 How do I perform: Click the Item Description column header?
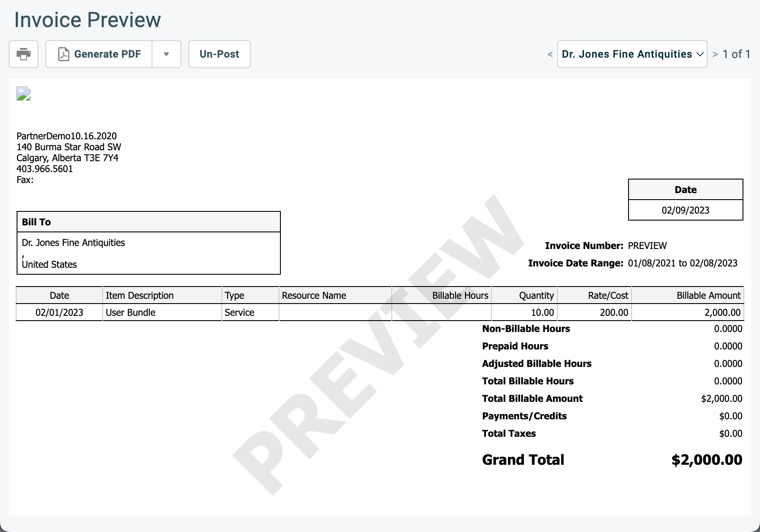pos(140,295)
